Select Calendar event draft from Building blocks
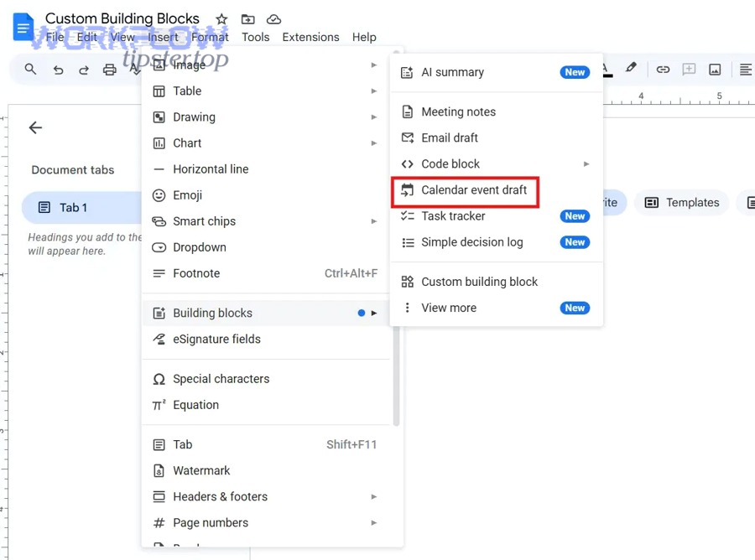 465,190
